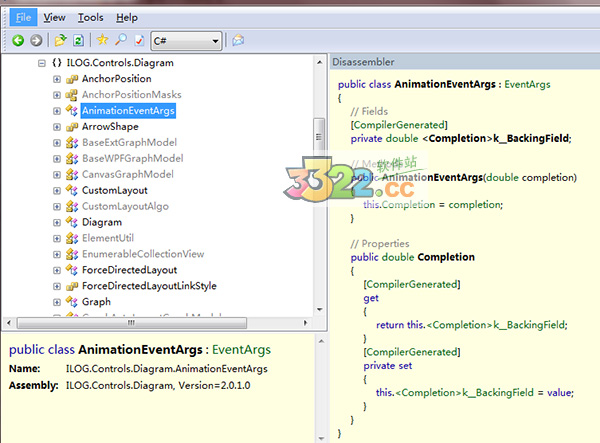Expand the AnimationEventArgs node

coord(57,111)
